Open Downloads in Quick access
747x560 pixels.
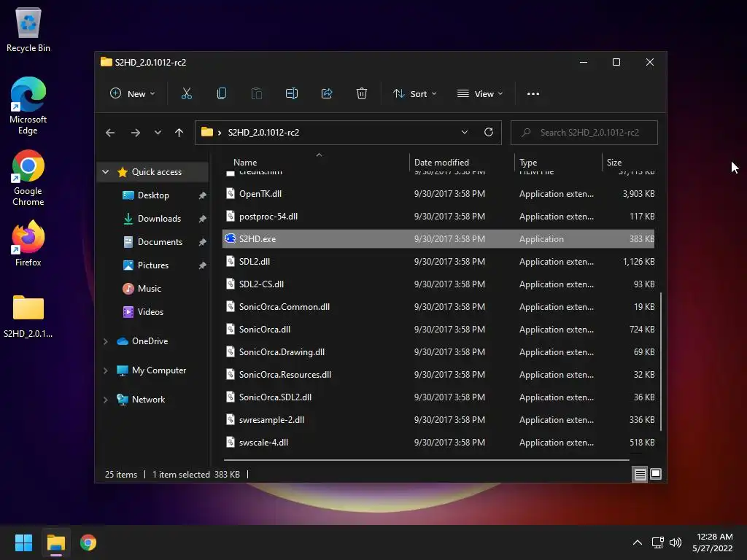click(159, 219)
